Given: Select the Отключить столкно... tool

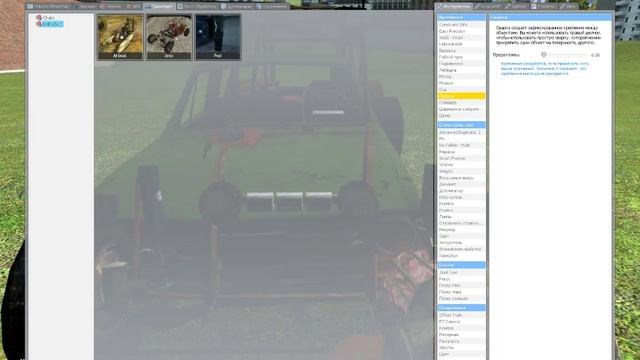Looking at the screenshot, I should click(x=461, y=223).
